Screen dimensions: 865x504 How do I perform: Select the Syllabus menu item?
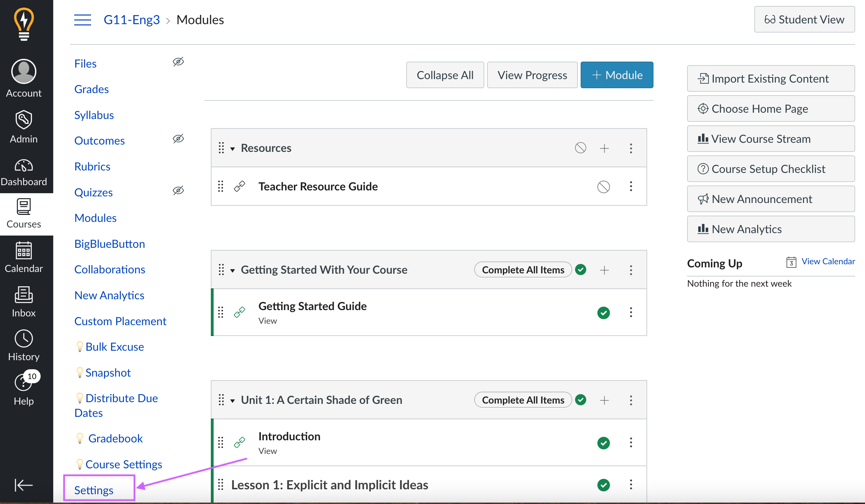[94, 114]
